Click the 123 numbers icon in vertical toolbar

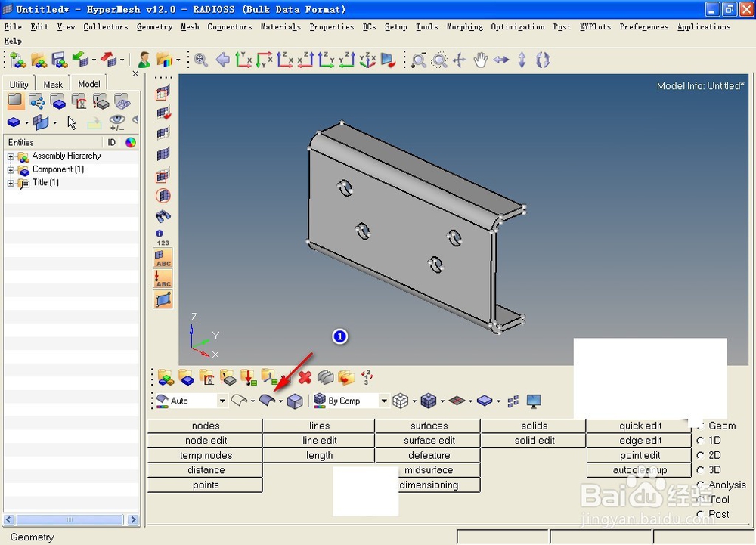coord(163,237)
